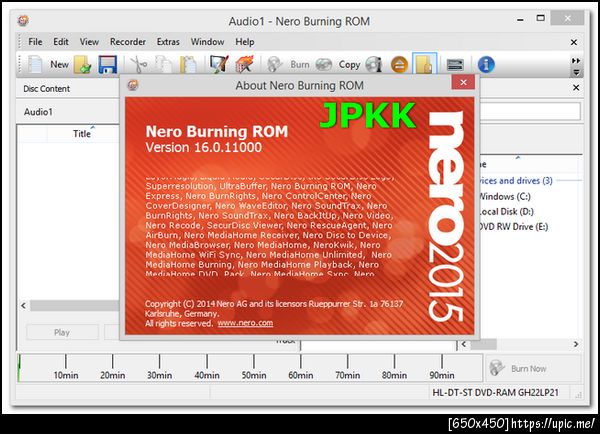Click file browser scroll right arrow
This screenshot has width=600, height=434.
576,344
